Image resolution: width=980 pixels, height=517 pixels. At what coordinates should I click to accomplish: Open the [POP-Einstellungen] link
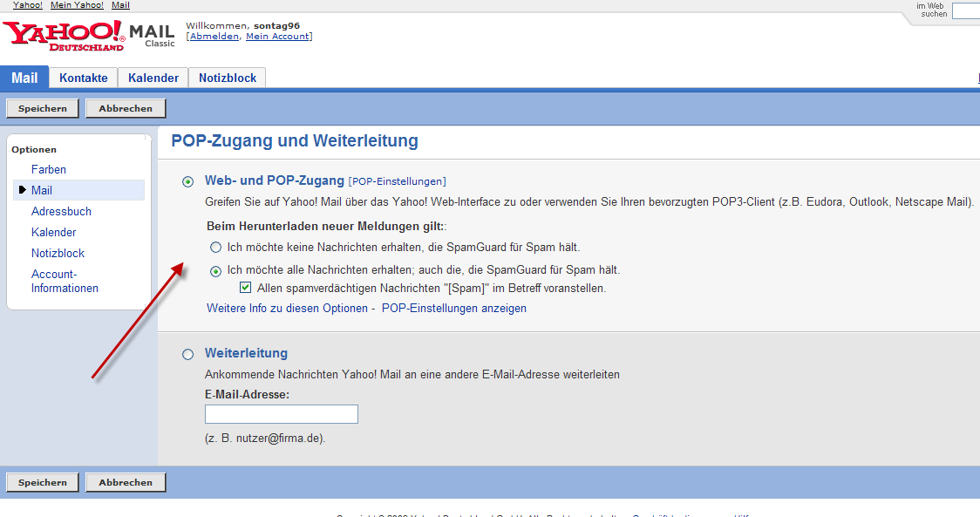click(x=397, y=181)
